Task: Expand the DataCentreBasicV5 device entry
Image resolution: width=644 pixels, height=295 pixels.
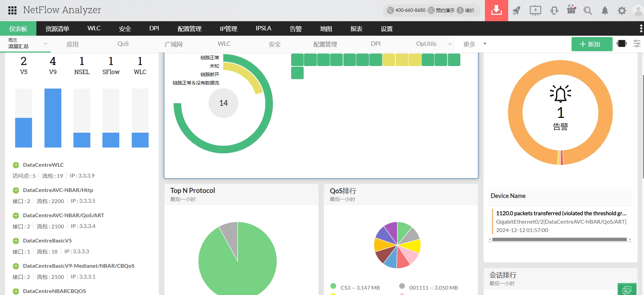Action: coord(16,241)
